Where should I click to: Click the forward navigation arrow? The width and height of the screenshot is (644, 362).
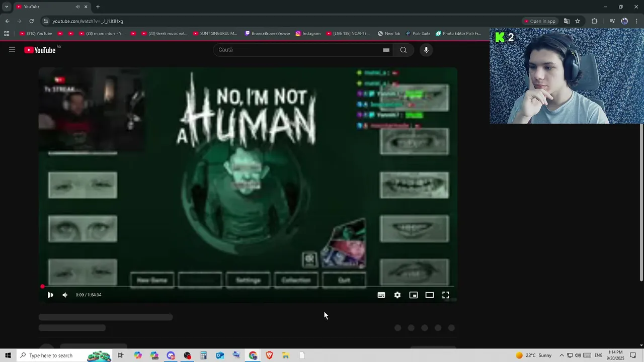[x=19, y=21]
